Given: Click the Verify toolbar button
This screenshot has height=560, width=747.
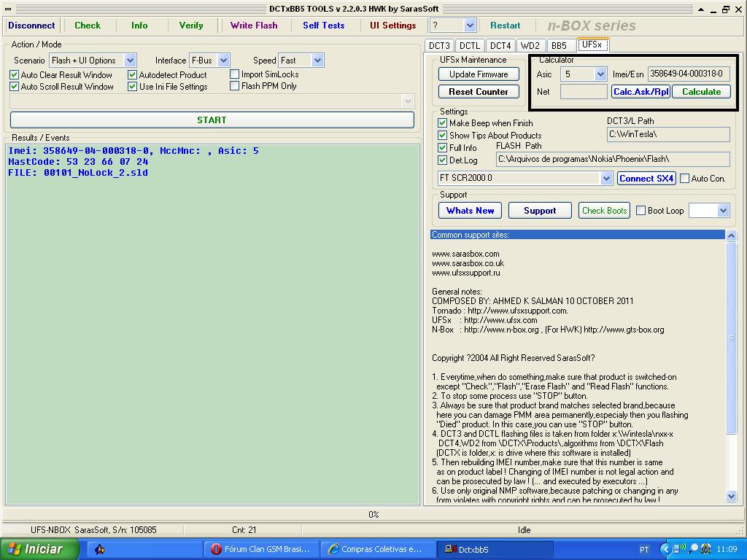Looking at the screenshot, I should click(x=191, y=26).
